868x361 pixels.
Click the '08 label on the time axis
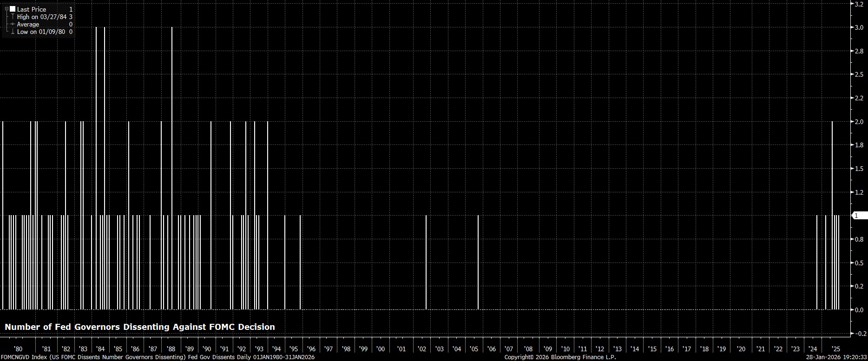click(528, 349)
